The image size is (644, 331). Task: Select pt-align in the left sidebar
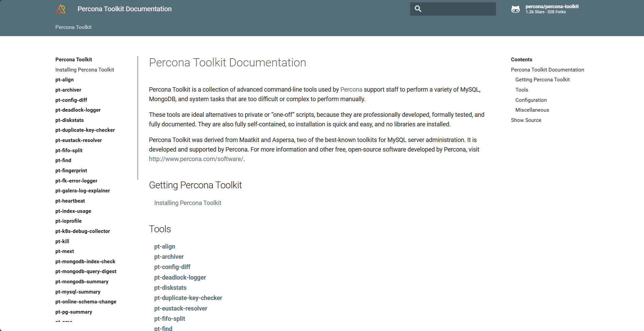65,80
